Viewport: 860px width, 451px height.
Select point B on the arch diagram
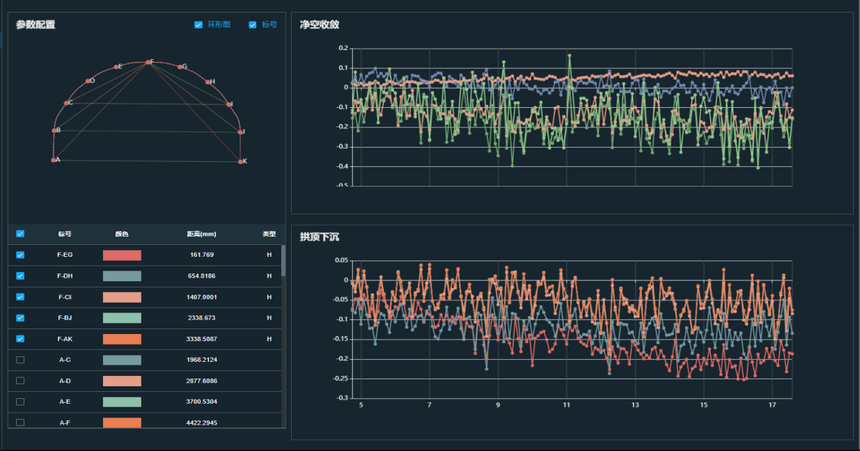tap(54, 131)
